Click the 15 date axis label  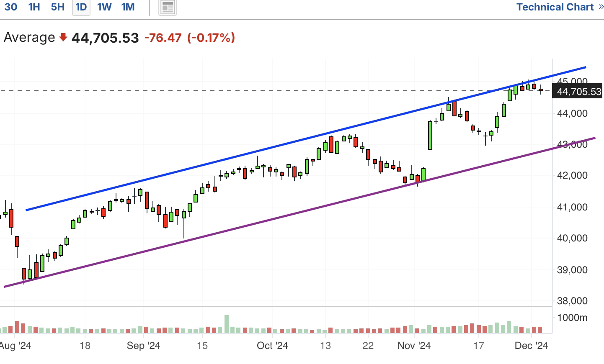click(202, 346)
